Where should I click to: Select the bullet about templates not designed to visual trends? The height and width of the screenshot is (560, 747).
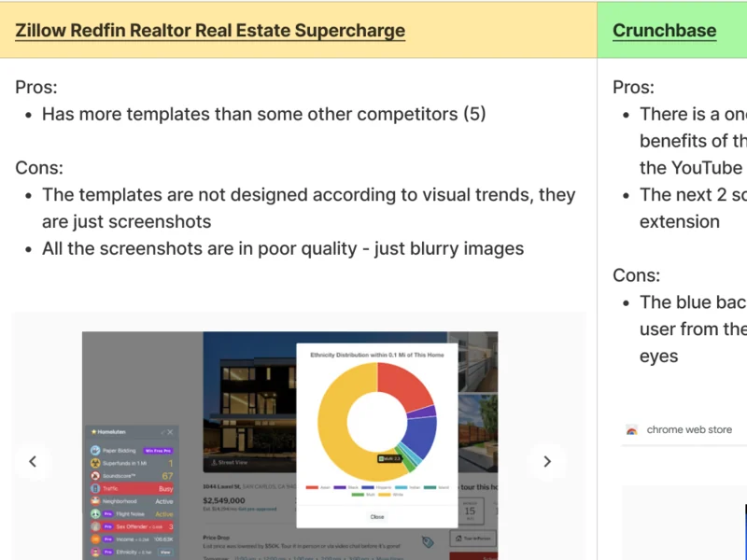[309, 208]
